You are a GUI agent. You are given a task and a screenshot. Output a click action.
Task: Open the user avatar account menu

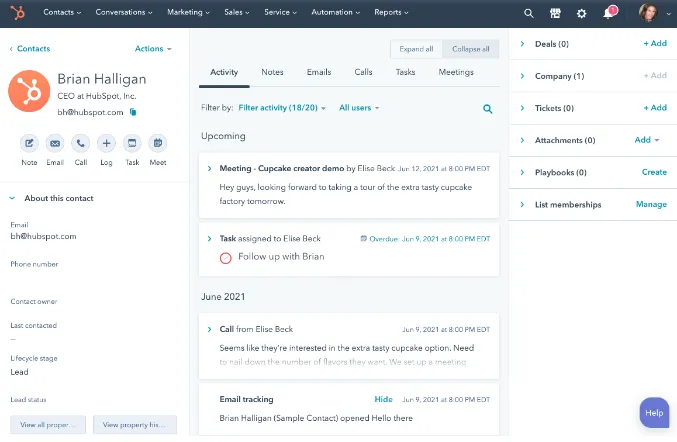click(x=654, y=13)
